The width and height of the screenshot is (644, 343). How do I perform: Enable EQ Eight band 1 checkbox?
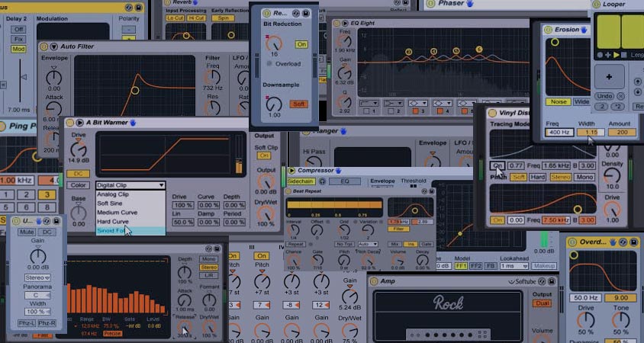point(366,111)
